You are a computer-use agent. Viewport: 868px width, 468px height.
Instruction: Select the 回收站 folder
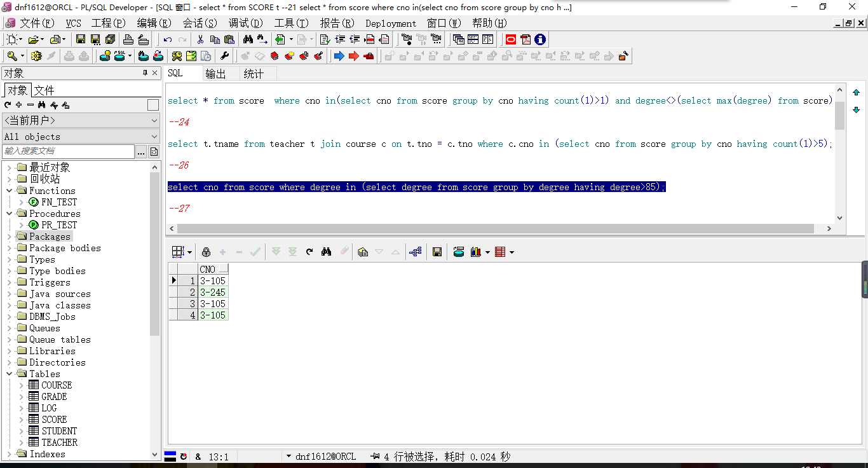coord(44,179)
